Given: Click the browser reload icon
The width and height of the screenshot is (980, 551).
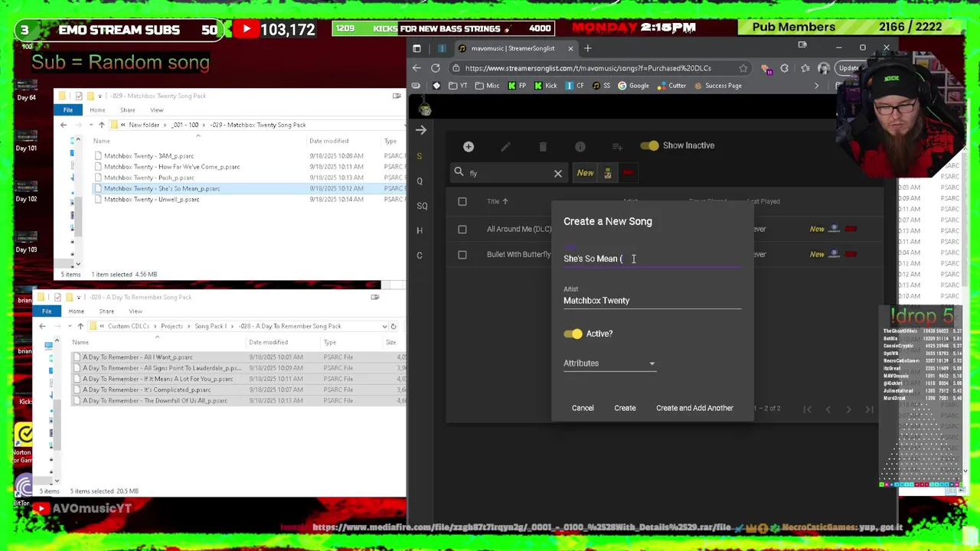Looking at the screenshot, I should [436, 68].
